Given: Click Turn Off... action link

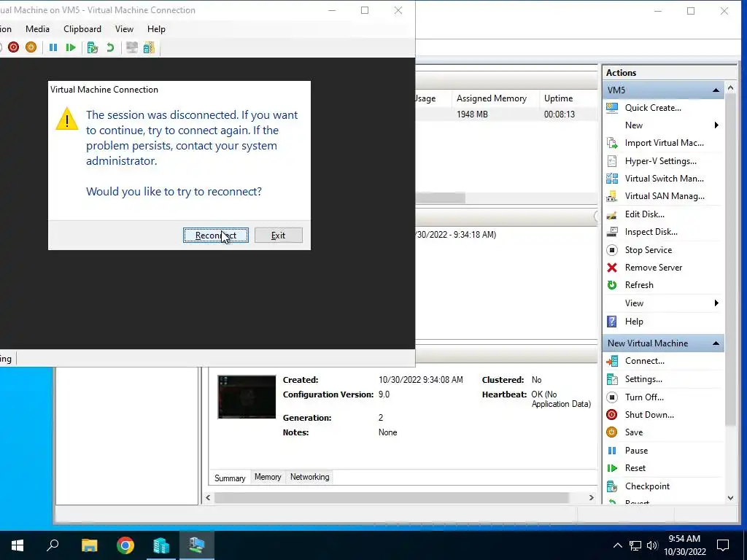Looking at the screenshot, I should (x=644, y=397).
